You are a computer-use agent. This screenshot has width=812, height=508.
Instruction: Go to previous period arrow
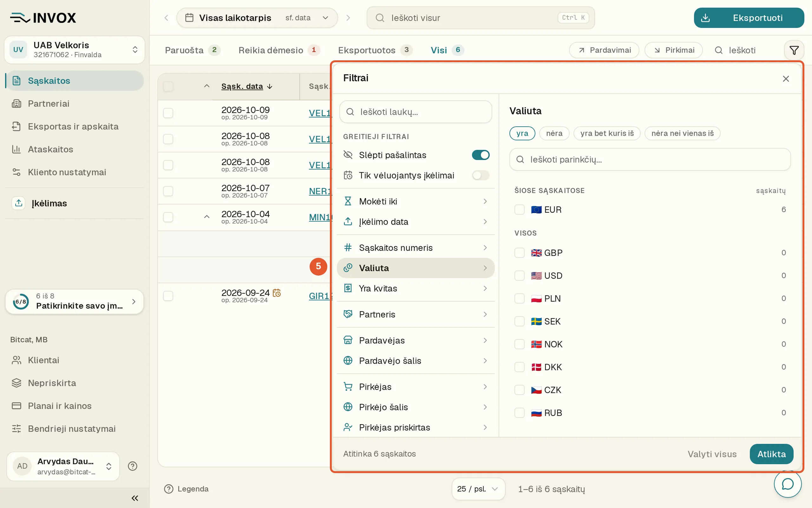coord(166,18)
